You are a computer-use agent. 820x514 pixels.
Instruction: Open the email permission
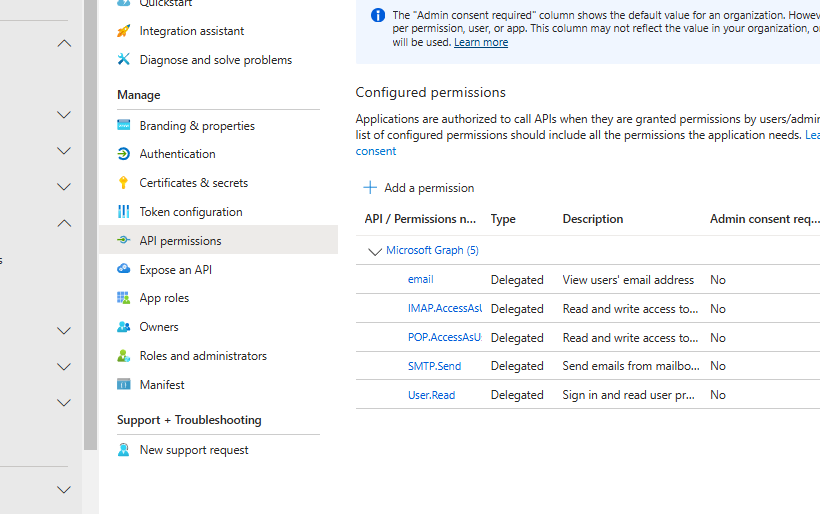[x=420, y=279]
